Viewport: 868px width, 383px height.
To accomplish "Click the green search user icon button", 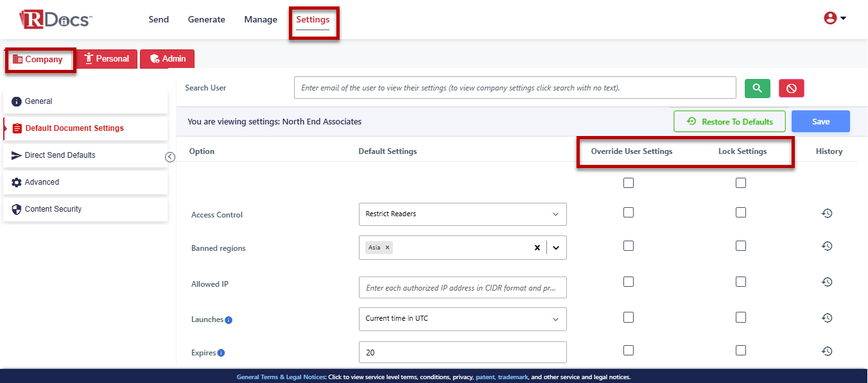I will pyautogui.click(x=758, y=88).
